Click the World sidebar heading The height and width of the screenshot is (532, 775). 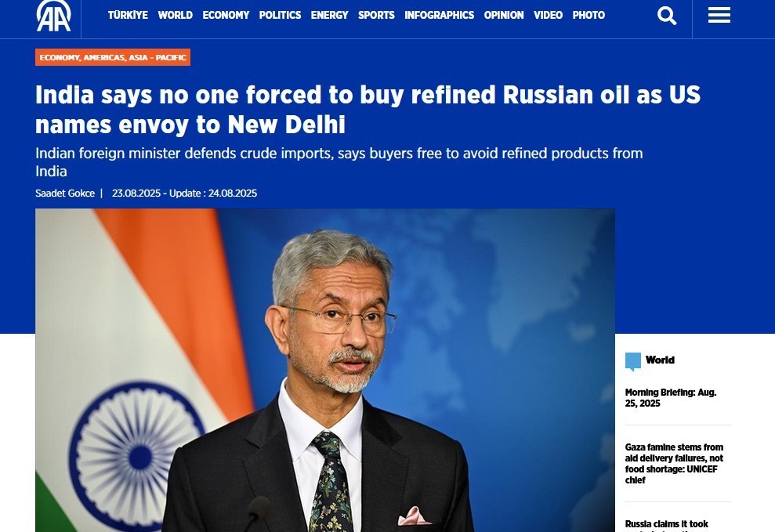coord(660,360)
